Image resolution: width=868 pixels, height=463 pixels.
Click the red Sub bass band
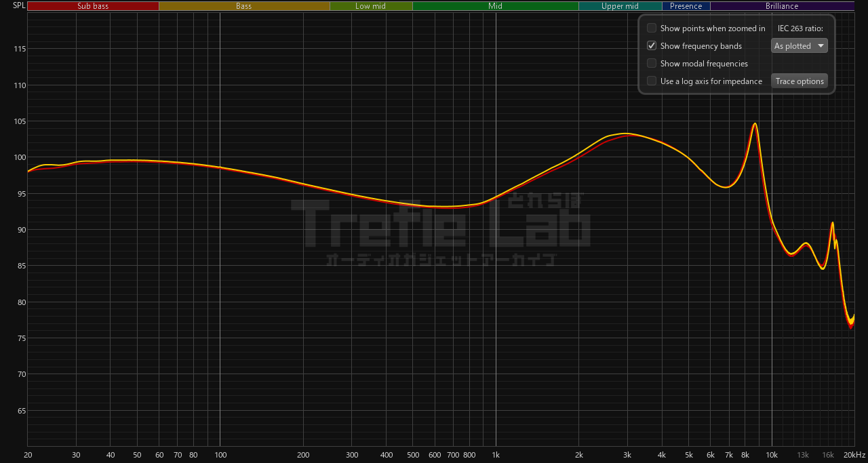(x=93, y=6)
